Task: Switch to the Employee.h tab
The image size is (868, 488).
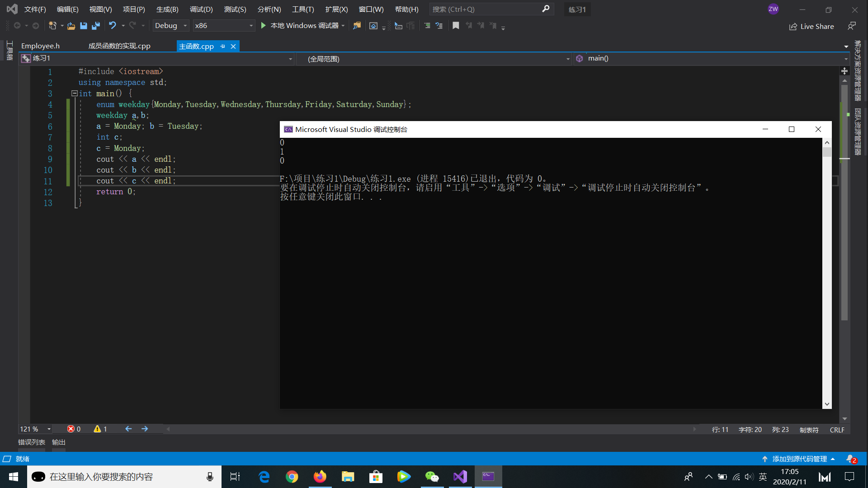Action: pyautogui.click(x=40, y=46)
